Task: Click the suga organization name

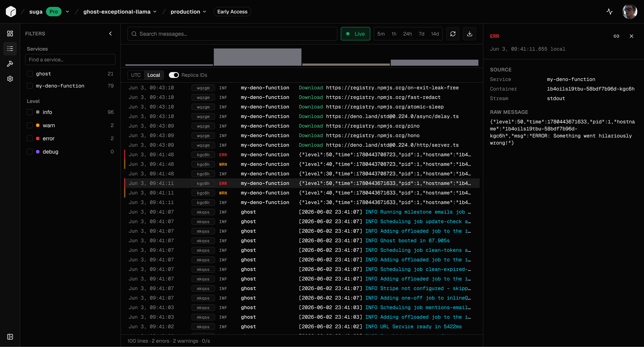Action: coord(36,12)
